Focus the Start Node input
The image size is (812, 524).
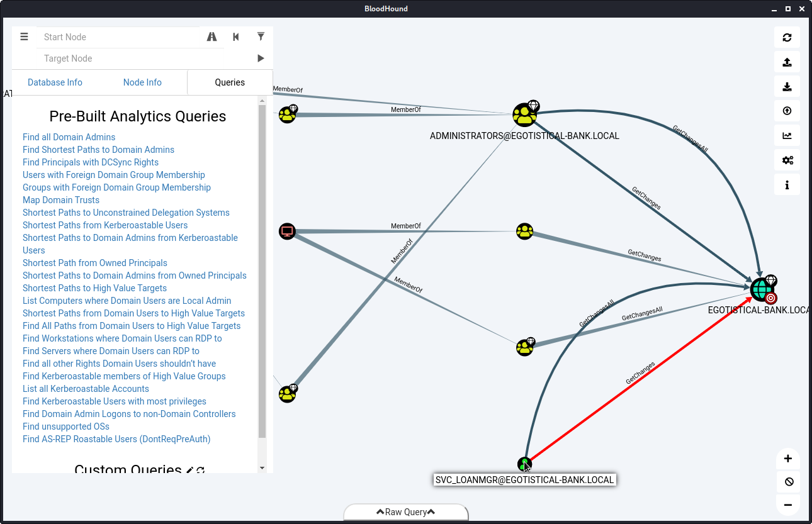point(120,37)
